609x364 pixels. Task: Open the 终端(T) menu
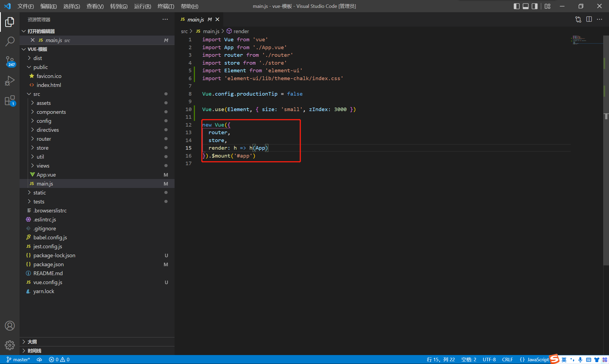point(166,6)
